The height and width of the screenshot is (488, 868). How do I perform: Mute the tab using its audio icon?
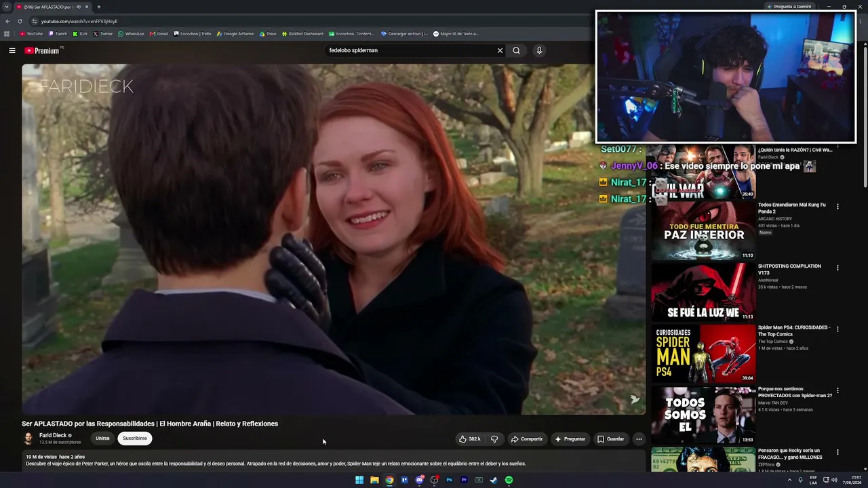79,7
